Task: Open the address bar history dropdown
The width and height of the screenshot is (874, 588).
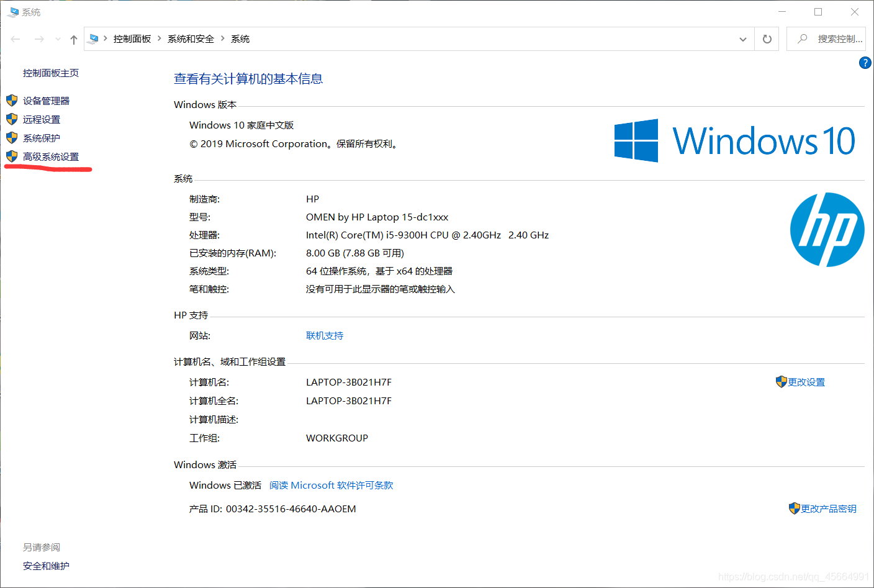Action: (743, 39)
